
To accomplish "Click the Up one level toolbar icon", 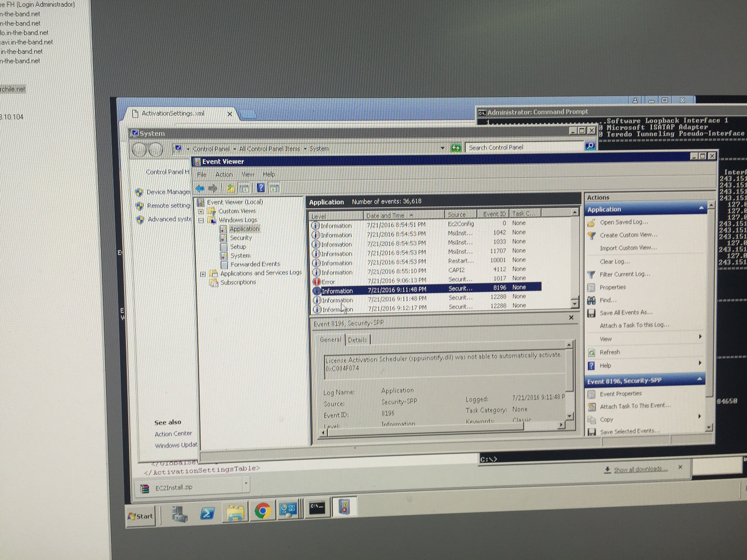I will (x=231, y=188).
